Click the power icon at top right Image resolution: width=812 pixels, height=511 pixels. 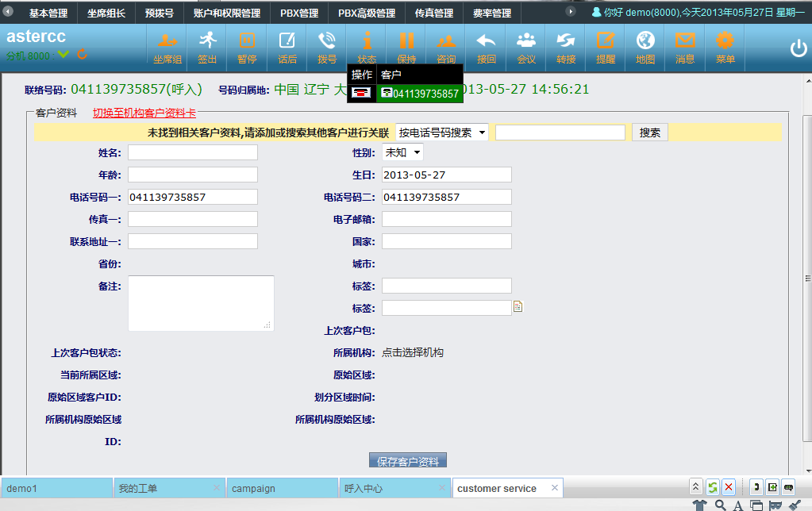click(798, 48)
